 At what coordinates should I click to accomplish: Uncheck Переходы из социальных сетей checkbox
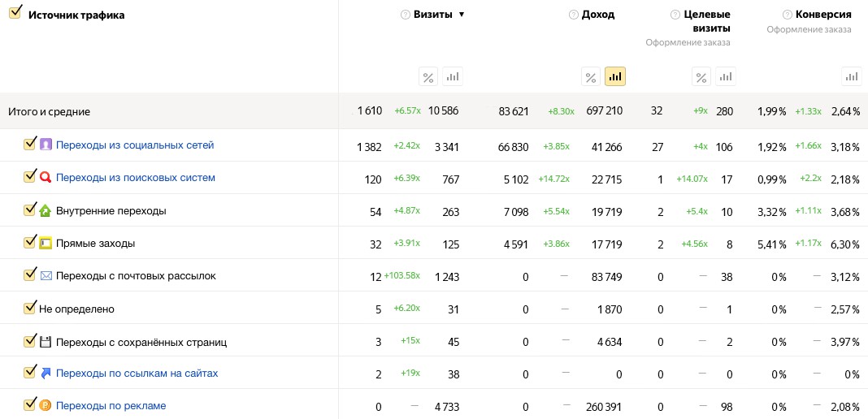tap(30, 145)
